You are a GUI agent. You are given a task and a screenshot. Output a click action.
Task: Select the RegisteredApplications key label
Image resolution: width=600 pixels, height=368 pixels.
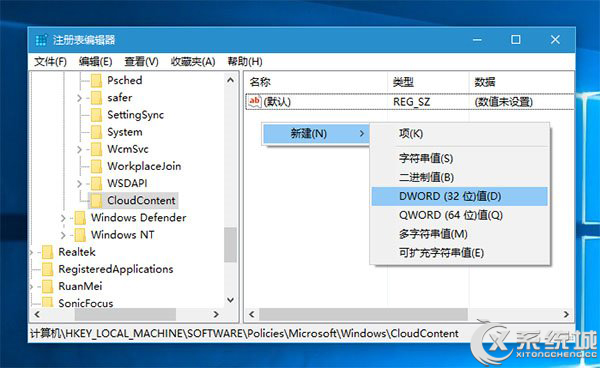click(x=116, y=269)
